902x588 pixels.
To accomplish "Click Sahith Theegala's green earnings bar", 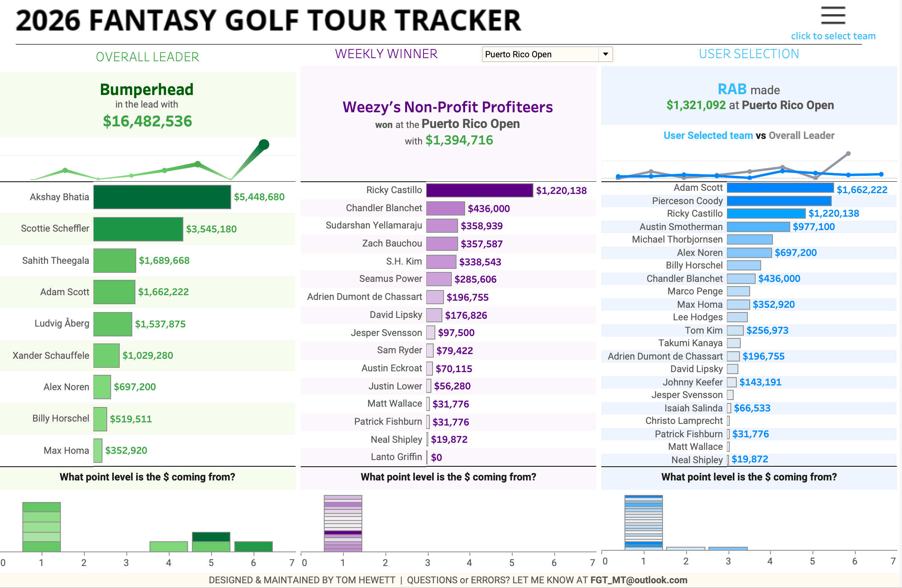I will (115, 261).
